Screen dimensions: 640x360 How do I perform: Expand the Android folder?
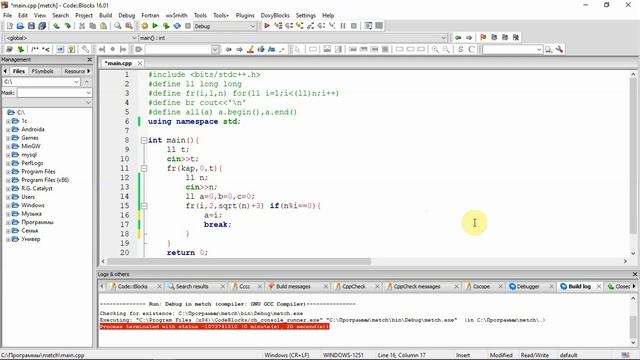pos(8,129)
